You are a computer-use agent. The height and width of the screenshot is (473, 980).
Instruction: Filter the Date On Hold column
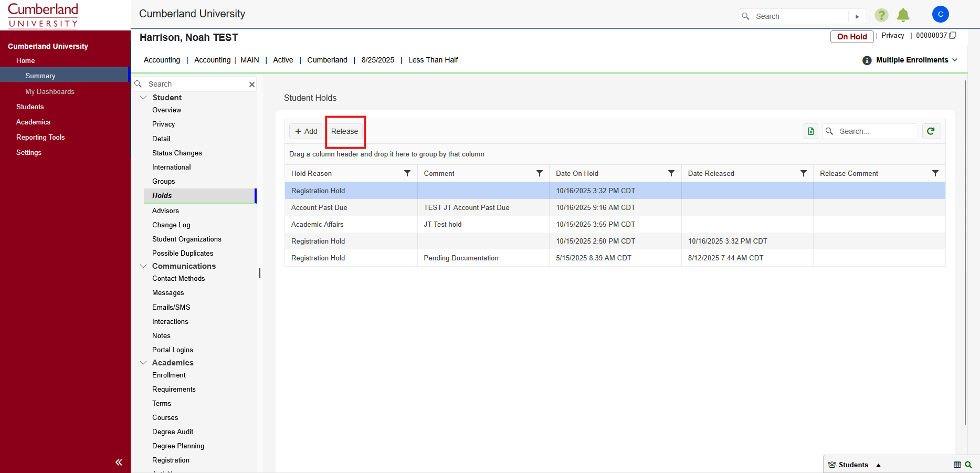(671, 173)
